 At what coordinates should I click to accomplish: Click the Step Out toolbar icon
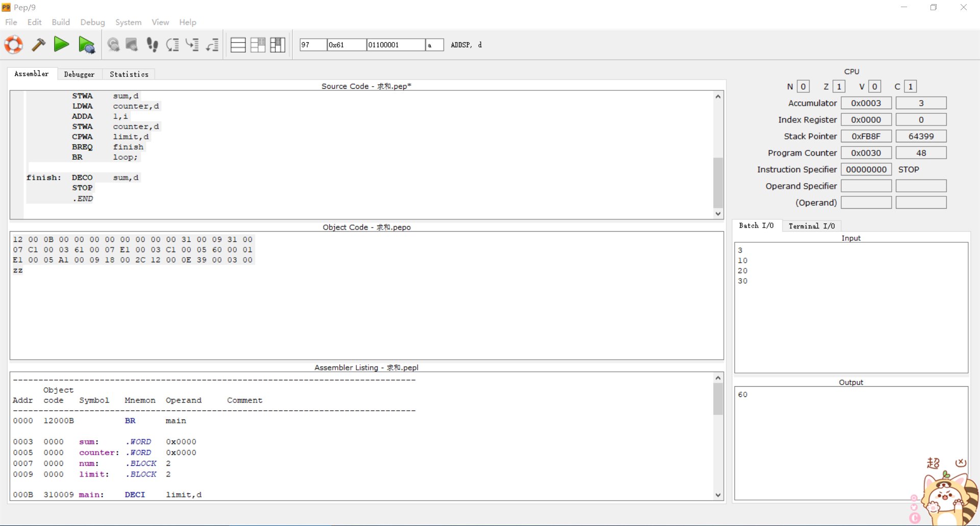pyautogui.click(x=212, y=45)
